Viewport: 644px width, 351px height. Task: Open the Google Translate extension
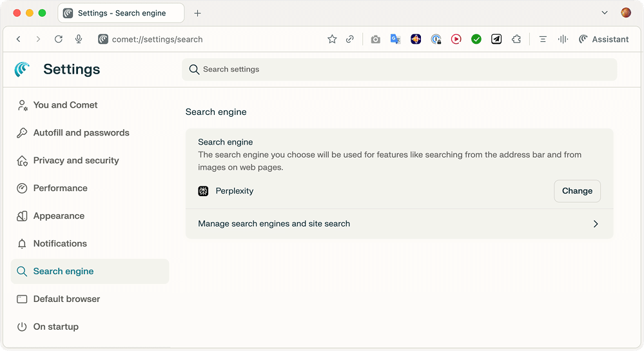[396, 39]
